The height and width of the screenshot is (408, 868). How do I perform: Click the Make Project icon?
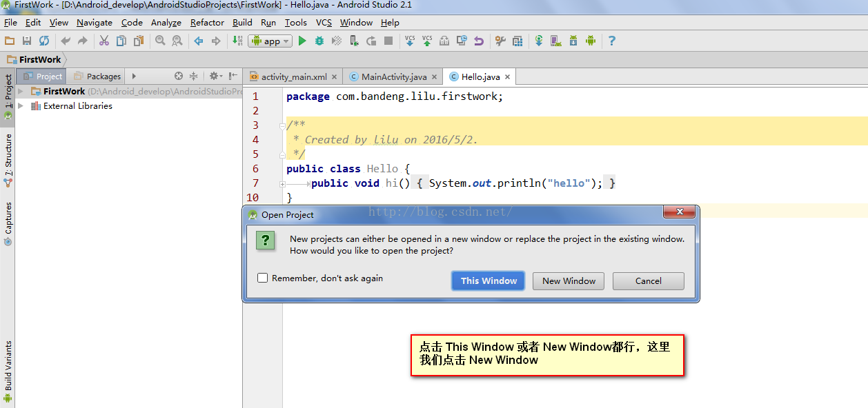point(237,41)
